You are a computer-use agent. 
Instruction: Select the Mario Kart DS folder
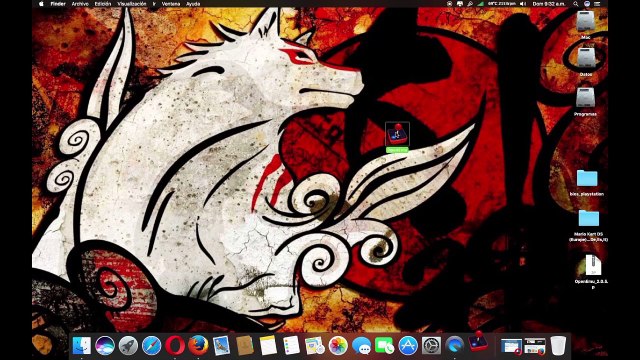tap(588, 219)
